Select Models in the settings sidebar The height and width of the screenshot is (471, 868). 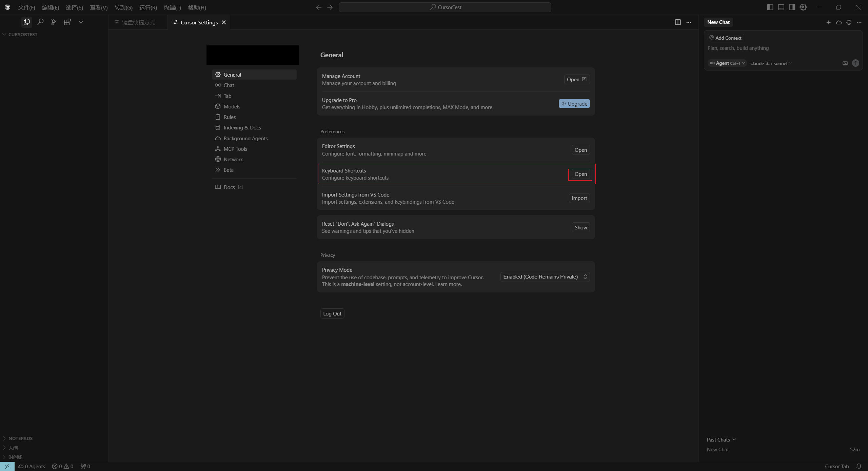coord(232,106)
